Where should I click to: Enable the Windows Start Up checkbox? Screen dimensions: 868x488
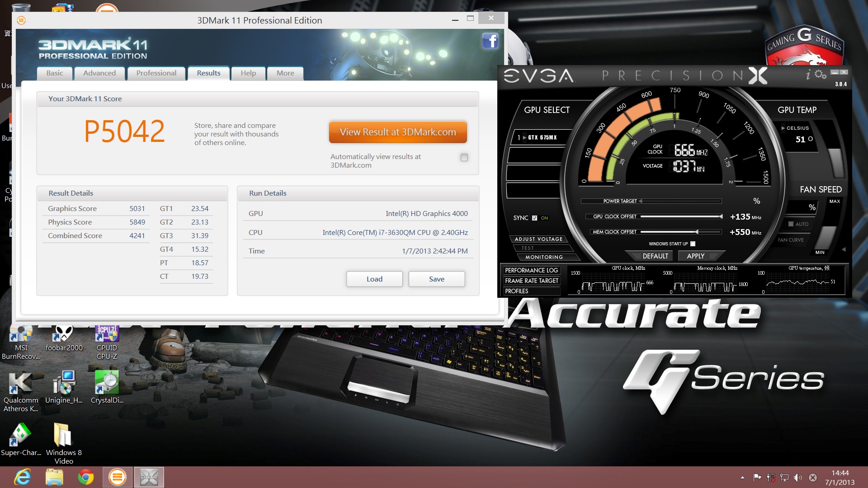(x=693, y=244)
